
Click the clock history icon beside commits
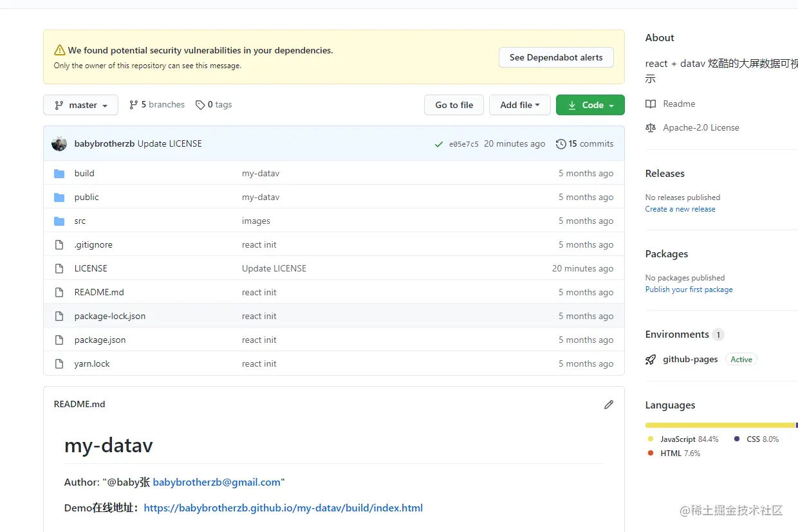click(x=561, y=144)
